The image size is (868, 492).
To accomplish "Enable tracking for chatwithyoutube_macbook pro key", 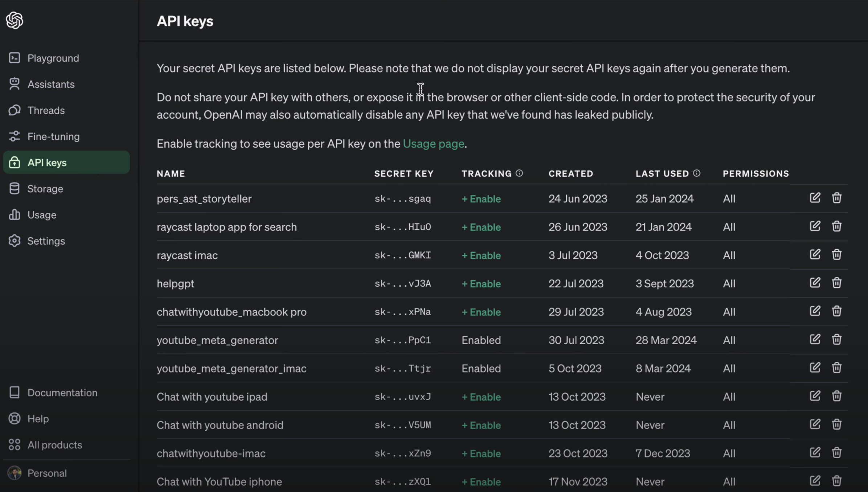I will click(481, 312).
